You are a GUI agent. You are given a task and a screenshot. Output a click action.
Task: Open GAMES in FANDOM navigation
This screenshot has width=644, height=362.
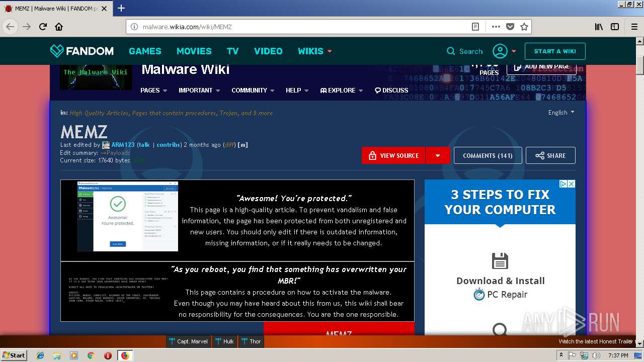pos(145,51)
